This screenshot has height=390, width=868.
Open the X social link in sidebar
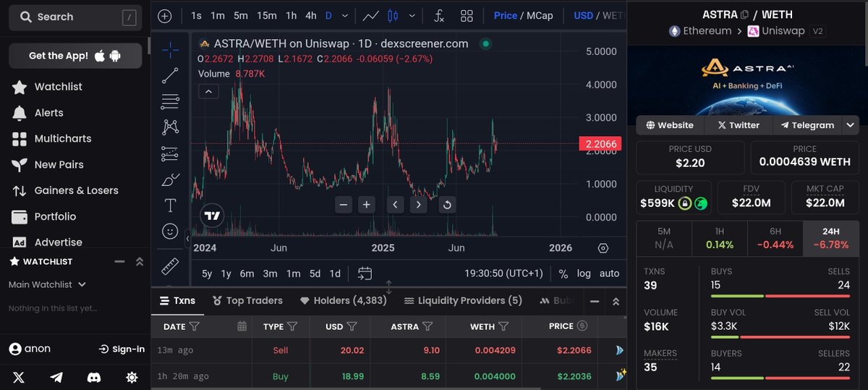pyautogui.click(x=19, y=378)
